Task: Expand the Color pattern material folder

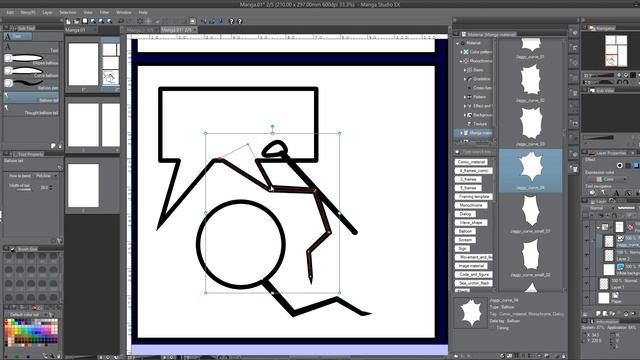Action: click(461, 52)
